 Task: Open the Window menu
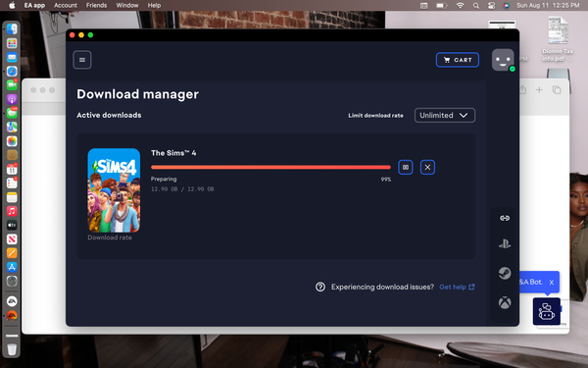coord(127,5)
